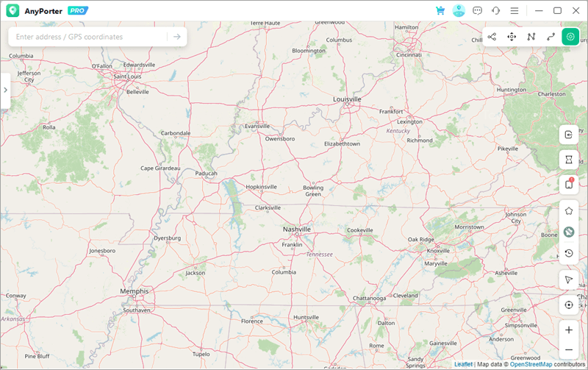The image size is (588, 370).
Task: Click Tupelo on the map
Action: coord(201,355)
